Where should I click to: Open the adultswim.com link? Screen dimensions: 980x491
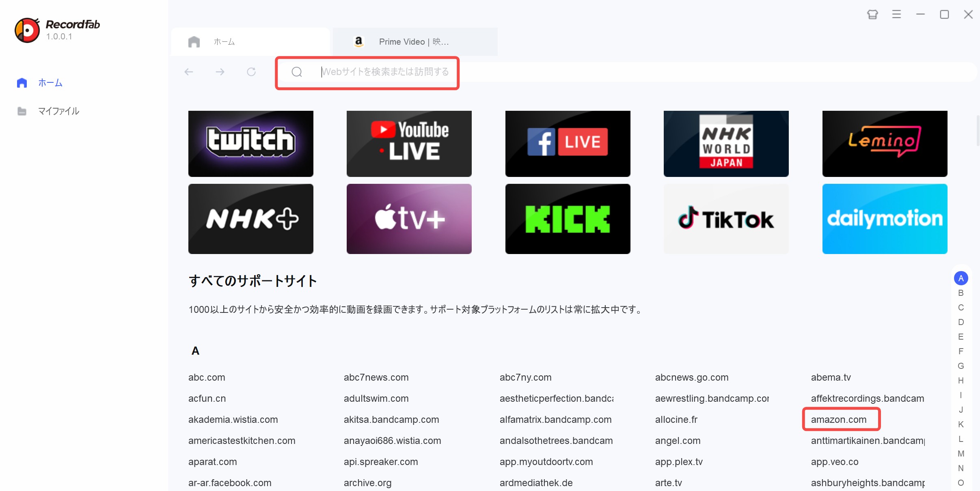[376, 398]
